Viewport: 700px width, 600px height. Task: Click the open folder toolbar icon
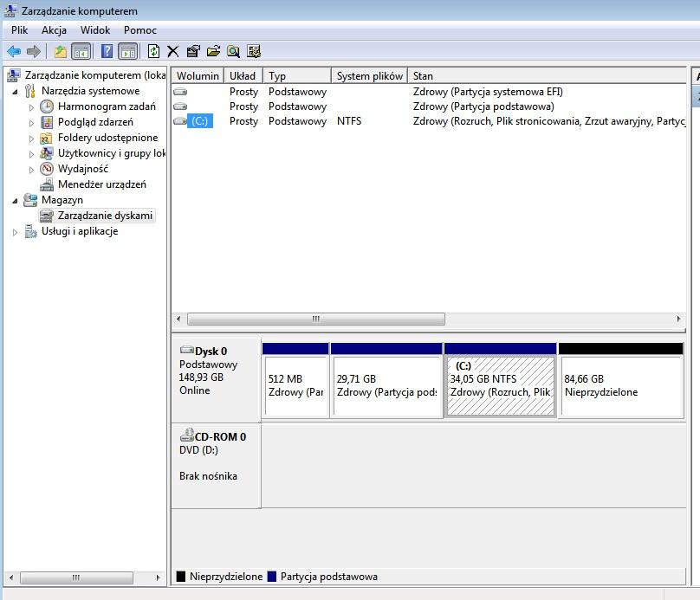coord(213,51)
